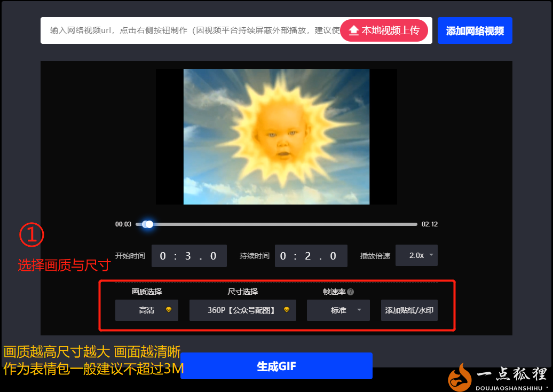Click the 生成GIF button
The width and height of the screenshot is (553, 392).
tap(276, 366)
